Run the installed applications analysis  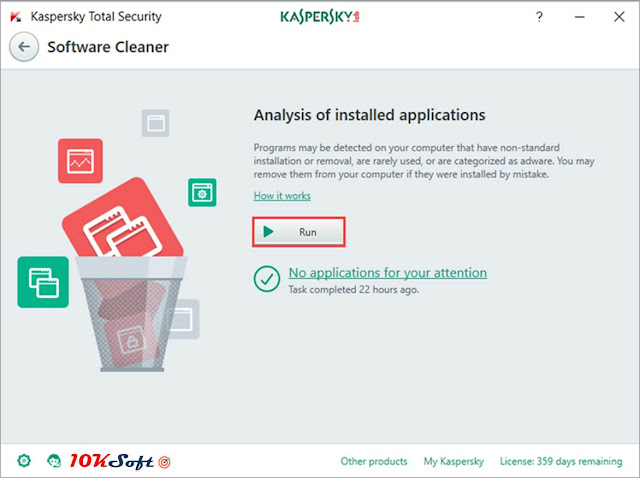click(299, 232)
